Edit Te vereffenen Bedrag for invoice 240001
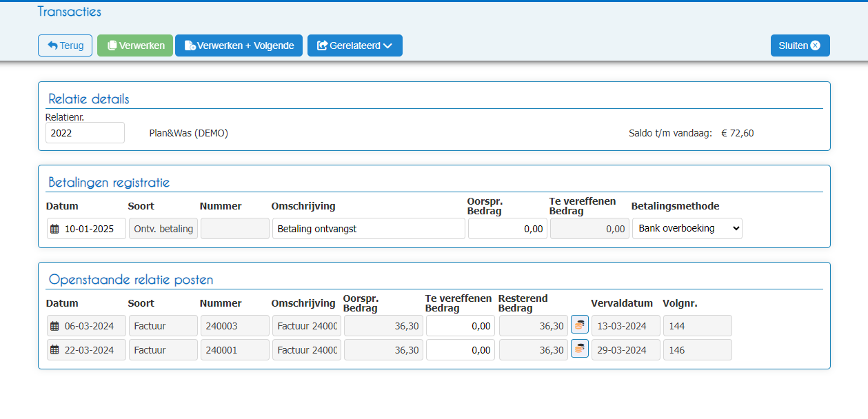This screenshot has width=868, height=419. (x=461, y=350)
